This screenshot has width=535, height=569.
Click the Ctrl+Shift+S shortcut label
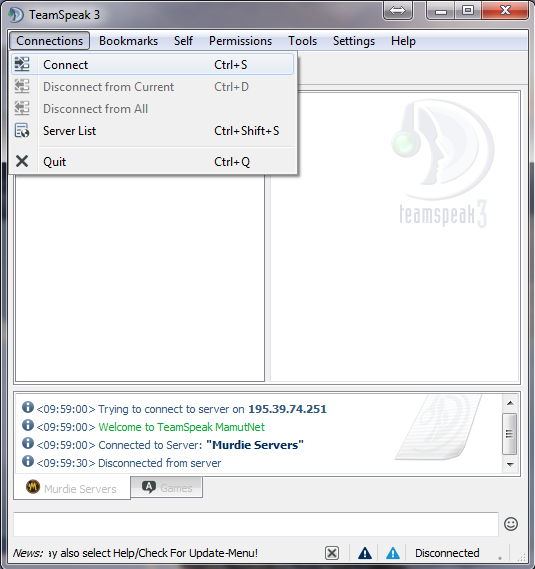[246, 131]
